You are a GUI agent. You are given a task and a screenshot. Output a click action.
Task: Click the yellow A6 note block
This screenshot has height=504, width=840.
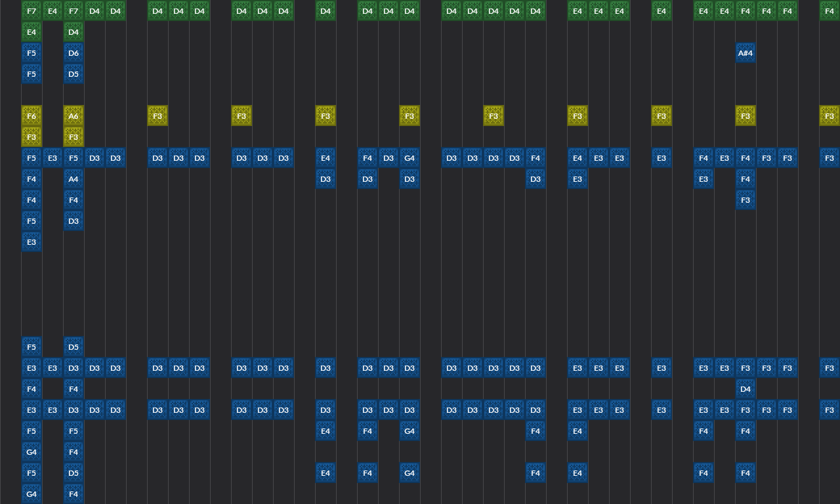[x=73, y=116]
